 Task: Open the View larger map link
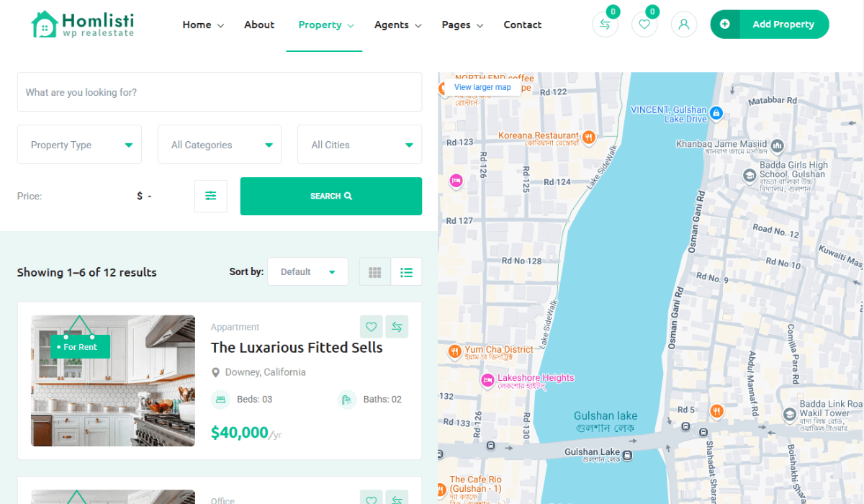tap(482, 87)
